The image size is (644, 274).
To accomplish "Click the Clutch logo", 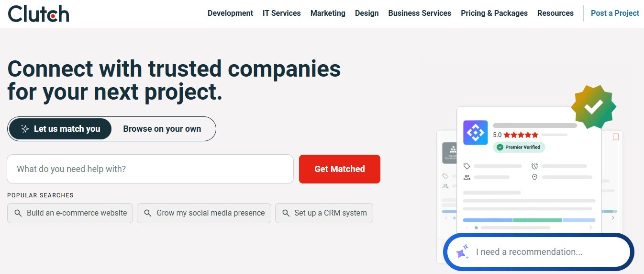I will (x=38, y=13).
